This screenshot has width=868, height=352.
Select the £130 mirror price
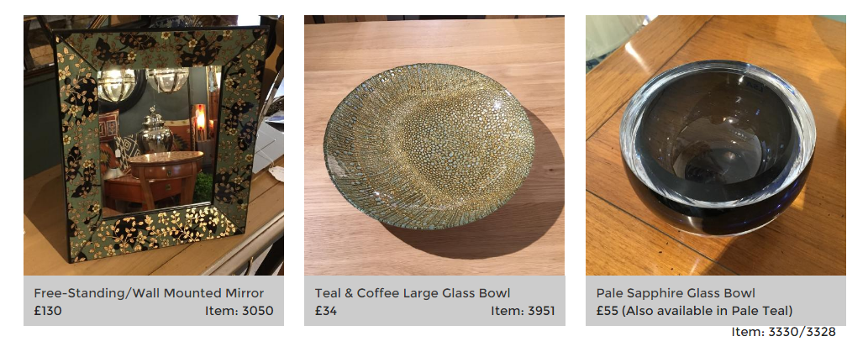(48, 311)
